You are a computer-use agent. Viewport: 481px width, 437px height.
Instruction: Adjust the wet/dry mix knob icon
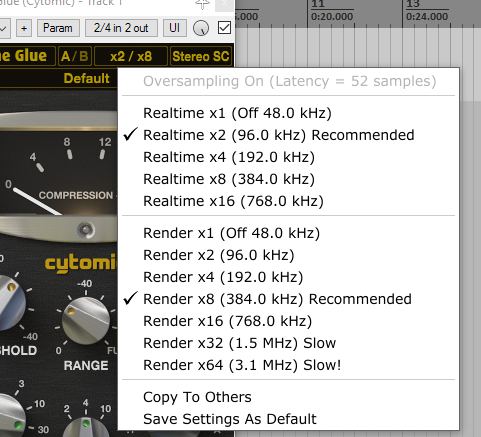(201, 28)
